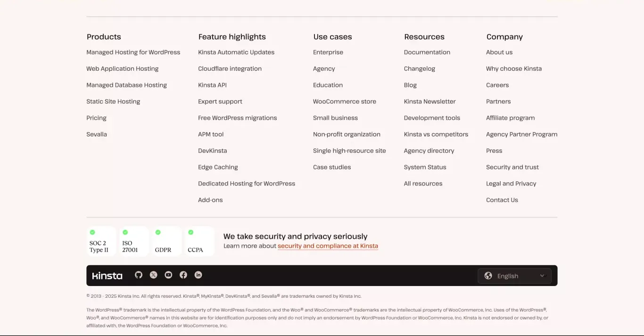Screen dimensions: 644x336
Task: Click the SOC 2 Type II badge
Action: (x=101, y=241)
